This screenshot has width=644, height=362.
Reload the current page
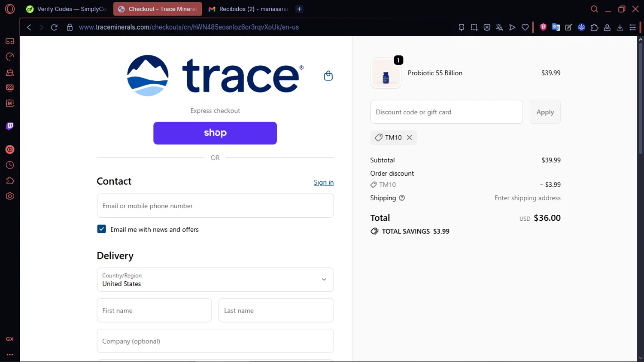pos(54,27)
